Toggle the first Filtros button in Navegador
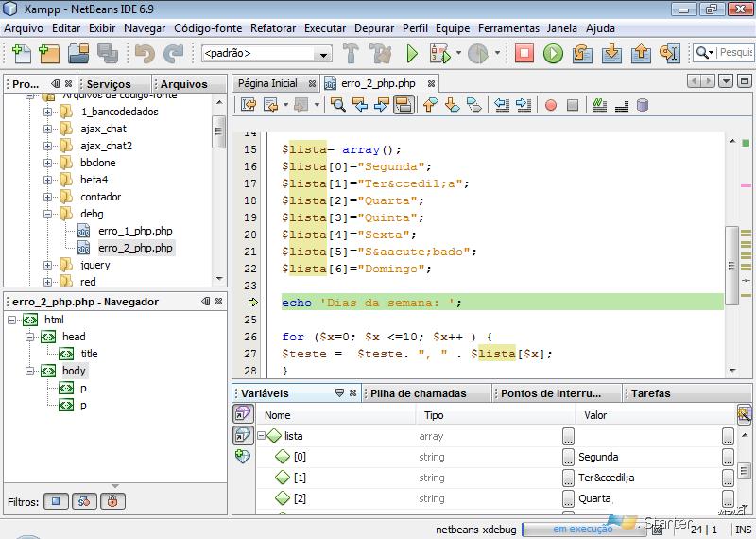Image resolution: width=756 pixels, height=539 pixels. (x=56, y=501)
